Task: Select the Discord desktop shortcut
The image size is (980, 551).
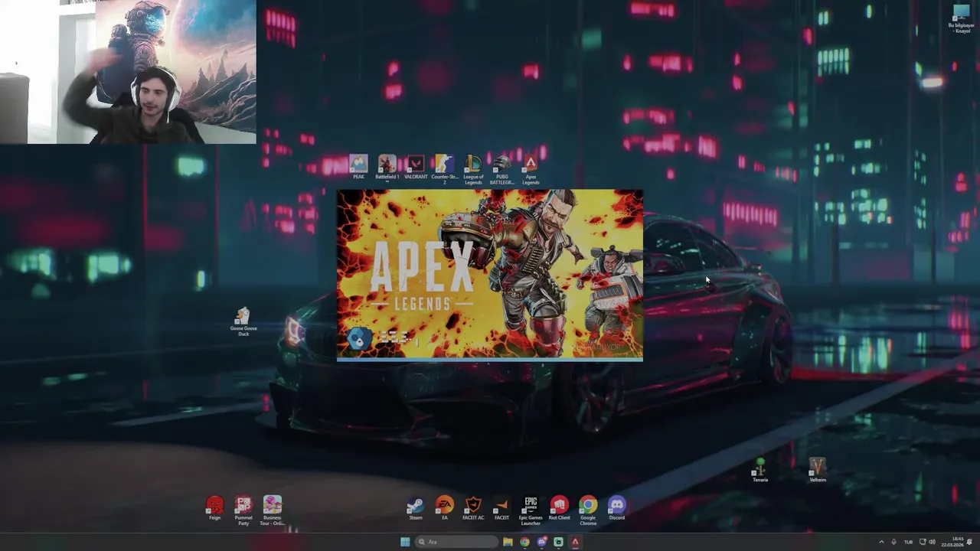Action: [x=616, y=508]
